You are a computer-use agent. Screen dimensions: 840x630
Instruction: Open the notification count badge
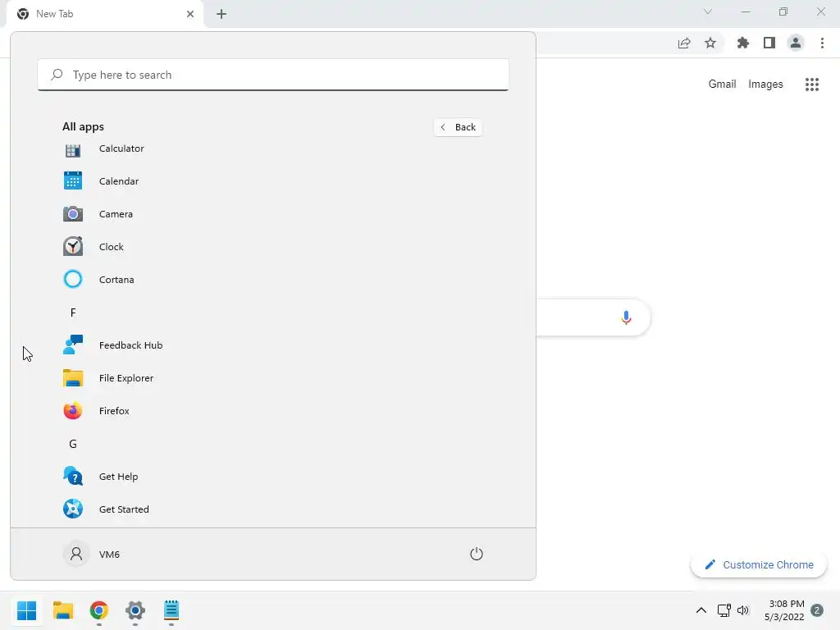(817, 610)
